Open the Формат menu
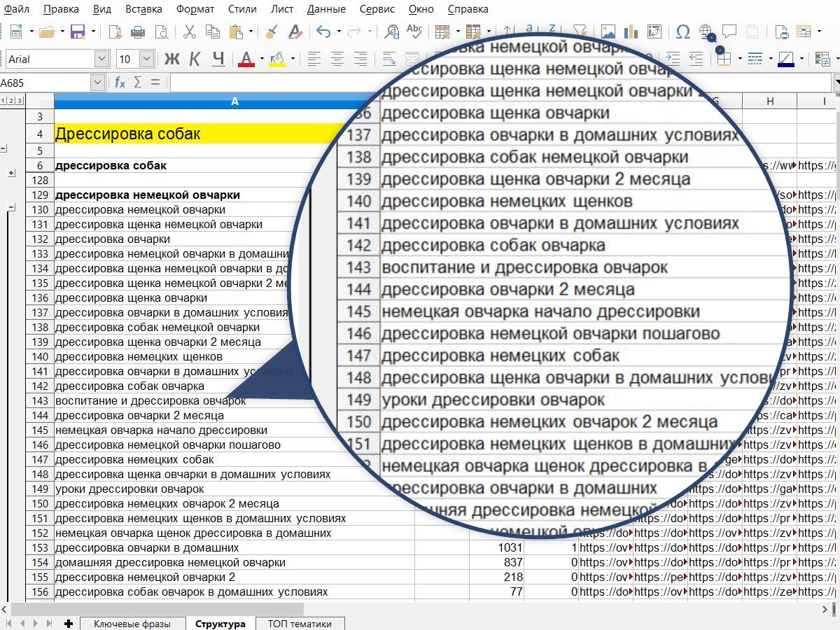This screenshot has height=630, width=840. click(195, 10)
